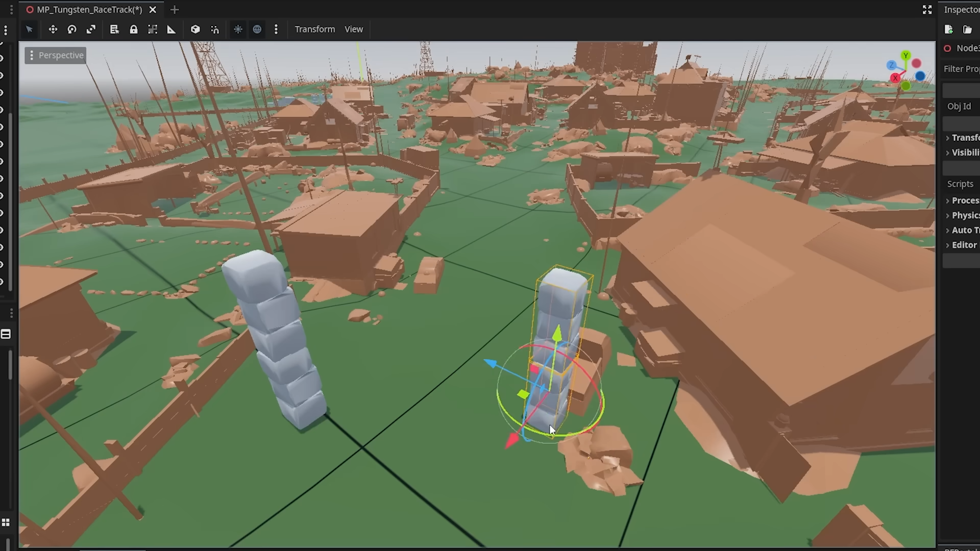Toggle the preview sunlight button
Viewport: 980px width, 551px height.
tap(238, 30)
